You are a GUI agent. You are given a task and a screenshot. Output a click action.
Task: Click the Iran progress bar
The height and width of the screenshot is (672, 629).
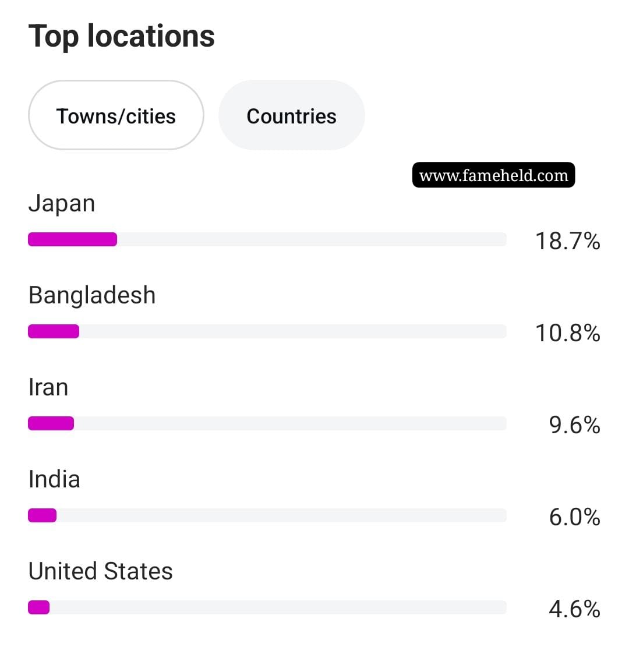[267, 423]
